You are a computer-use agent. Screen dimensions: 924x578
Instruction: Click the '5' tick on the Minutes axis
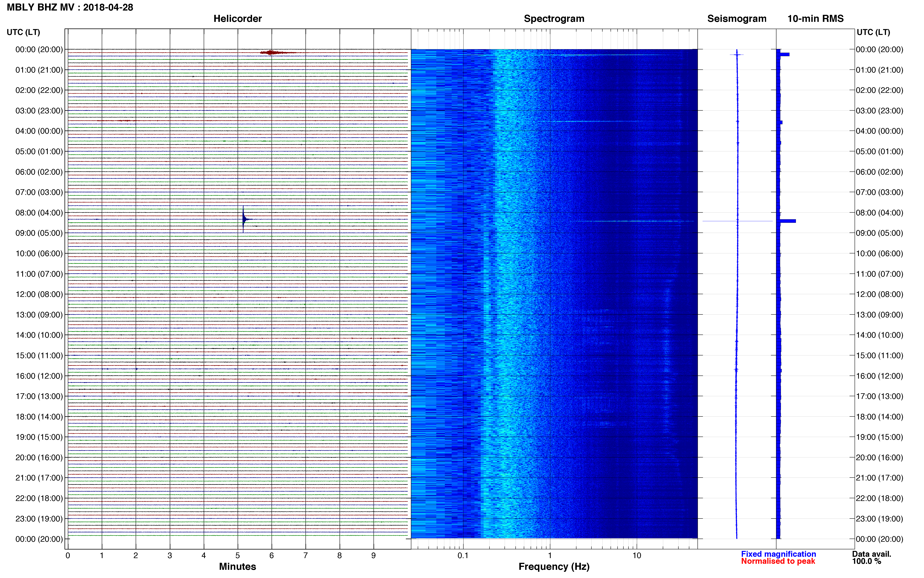click(x=238, y=555)
